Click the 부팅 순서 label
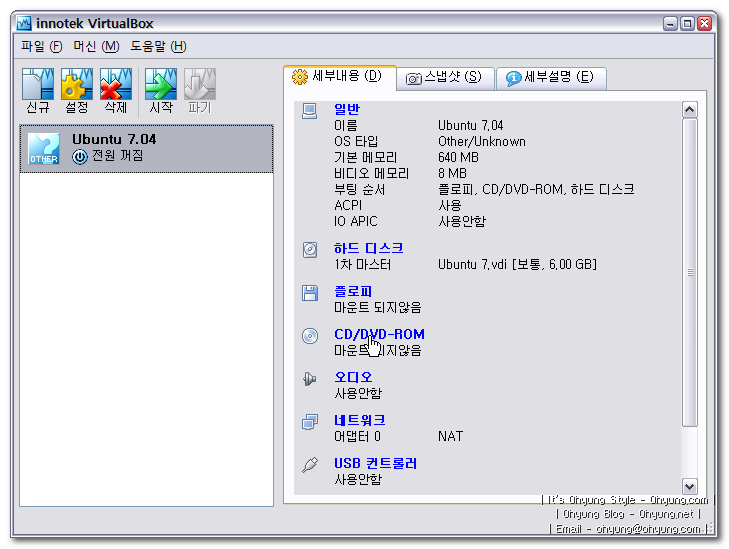The width and height of the screenshot is (729, 549). 359,190
